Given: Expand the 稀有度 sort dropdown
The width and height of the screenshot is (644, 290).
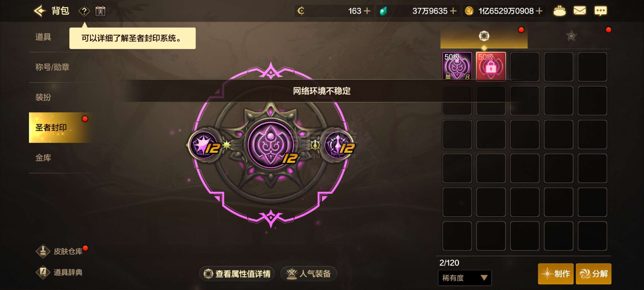Looking at the screenshot, I should pyautogui.click(x=465, y=278).
